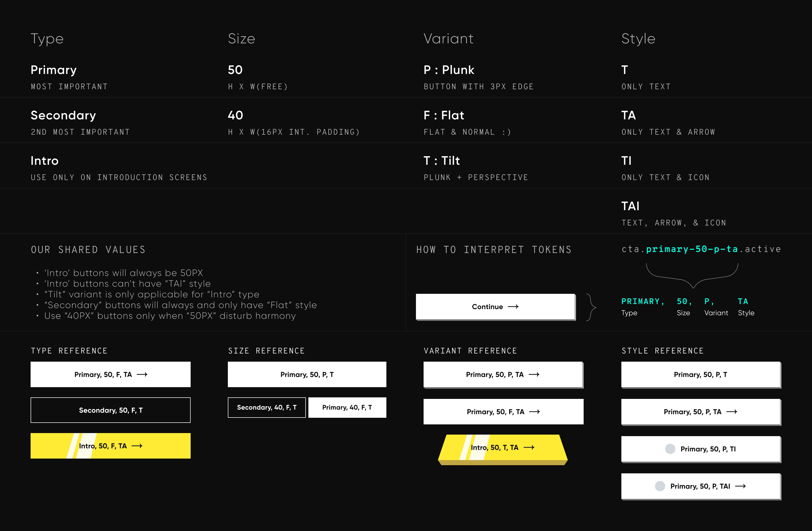
Task: Click the Tilt variant heading
Action: pyautogui.click(x=441, y=160)
